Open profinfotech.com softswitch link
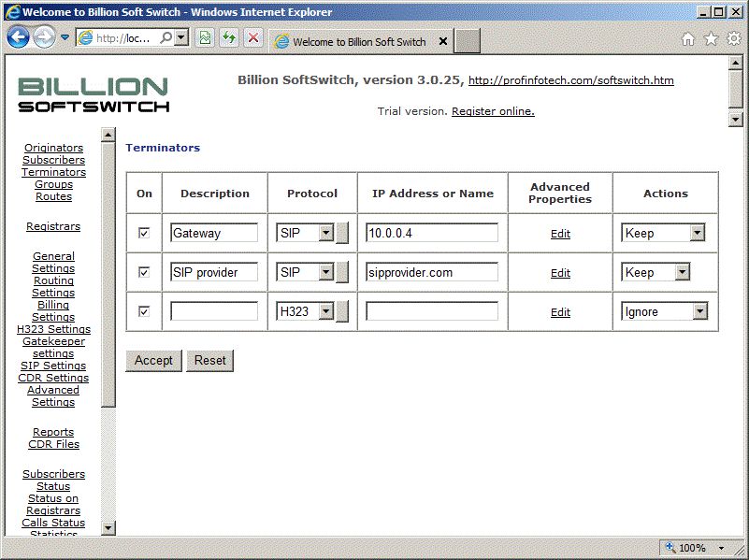The image size is (749, 560). coord(570,80)
